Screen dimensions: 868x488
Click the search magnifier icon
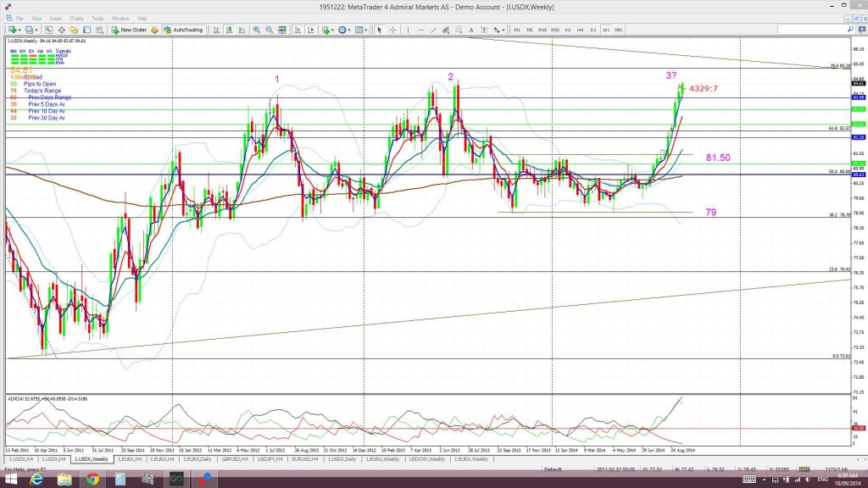[x=850, y=30]
